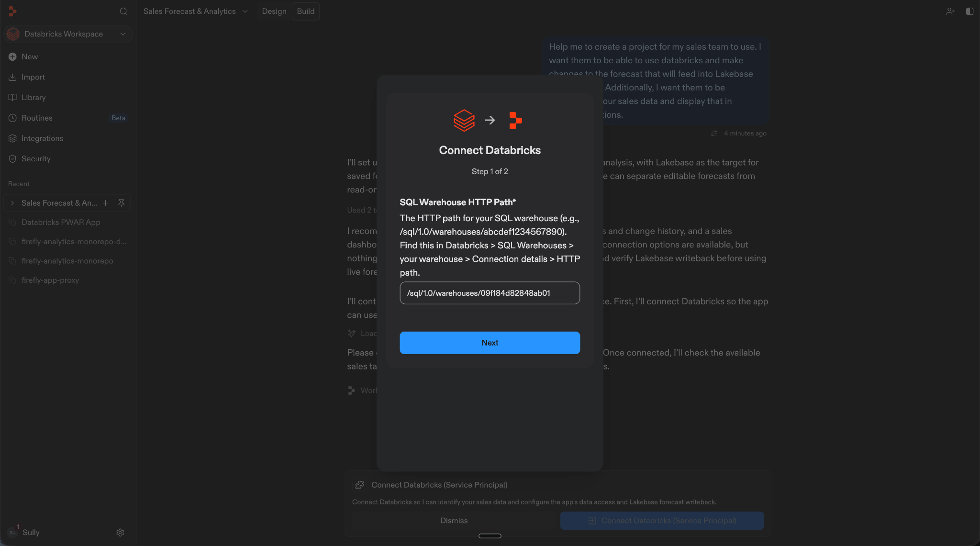Switch to the Build tab

pos(306,11)
